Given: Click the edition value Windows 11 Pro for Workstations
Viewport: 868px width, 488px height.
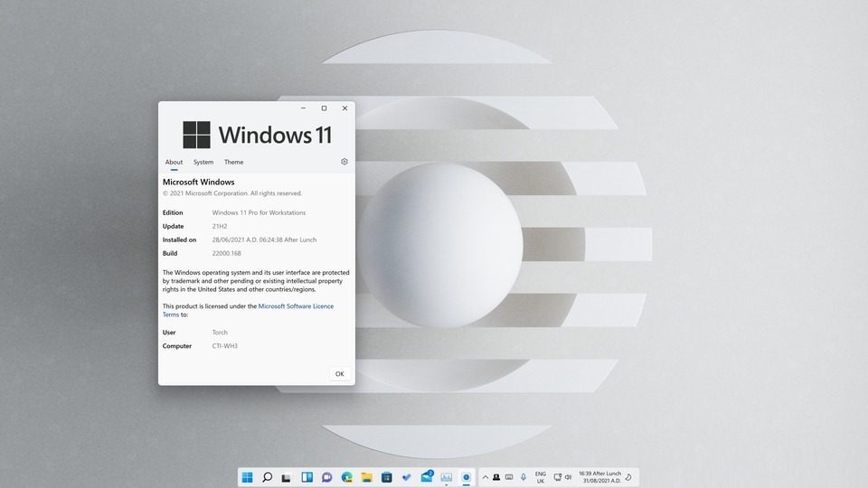Looking at the screenshot, I should [x=259, y=212].
